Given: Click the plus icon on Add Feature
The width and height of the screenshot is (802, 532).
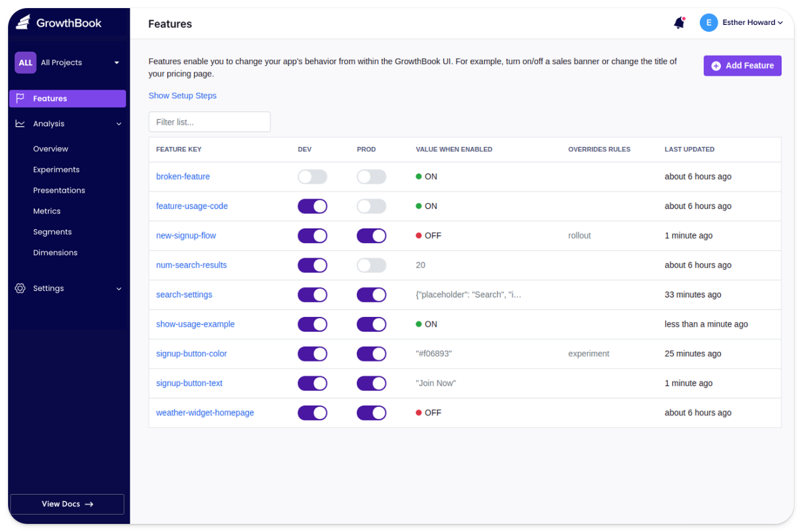Looking at the screenshot, I should [x=716, y=65].
